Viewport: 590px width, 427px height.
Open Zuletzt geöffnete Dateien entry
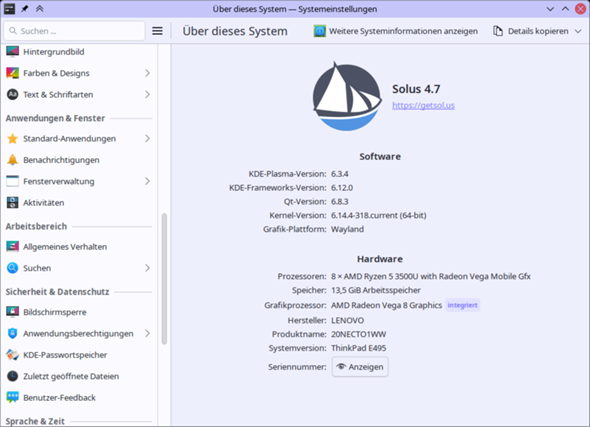pos(79,376)
